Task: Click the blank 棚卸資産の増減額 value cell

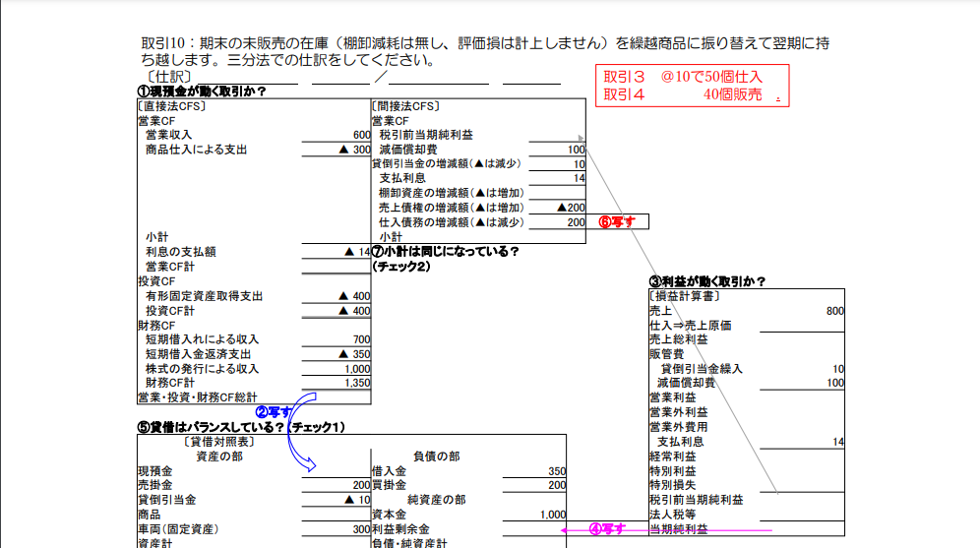Action: click(x=557, y=193)
